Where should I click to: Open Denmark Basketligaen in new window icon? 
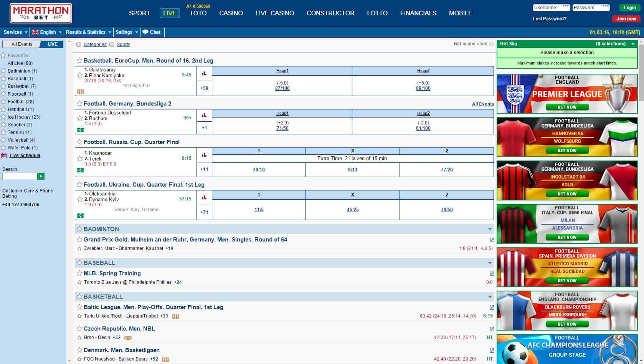click(x=492, y=351)
